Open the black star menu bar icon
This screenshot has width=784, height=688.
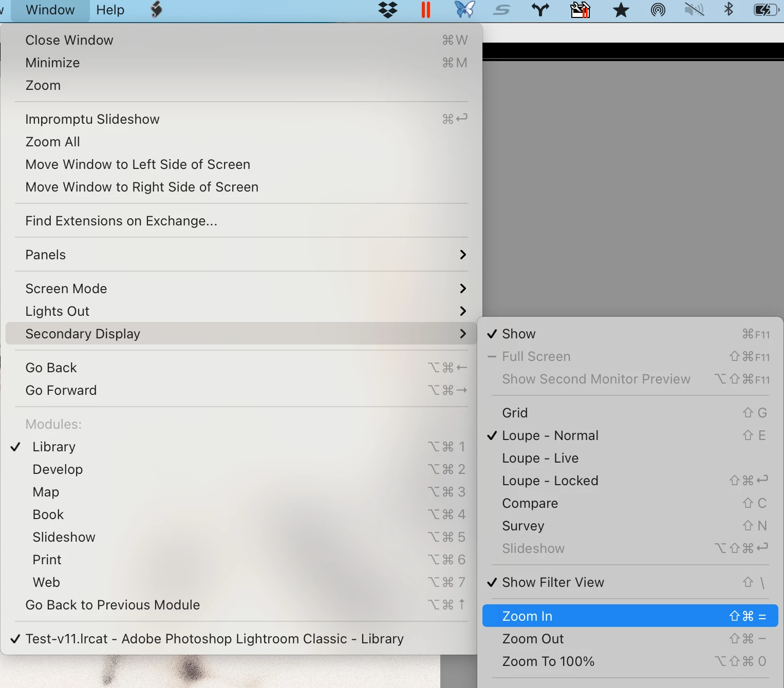pyautogui.click(x=621, y=10)
